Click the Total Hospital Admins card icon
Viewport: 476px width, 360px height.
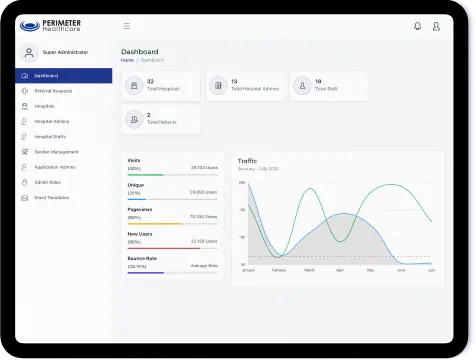coord(218,86)
